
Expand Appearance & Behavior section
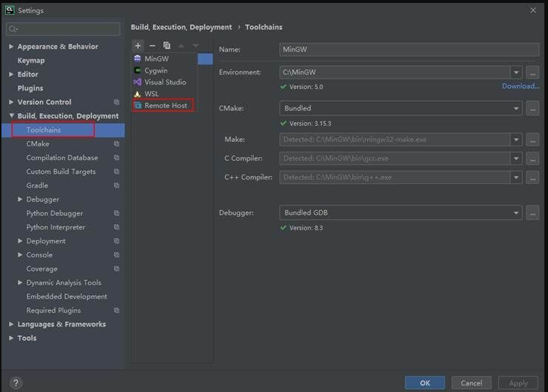11,46
